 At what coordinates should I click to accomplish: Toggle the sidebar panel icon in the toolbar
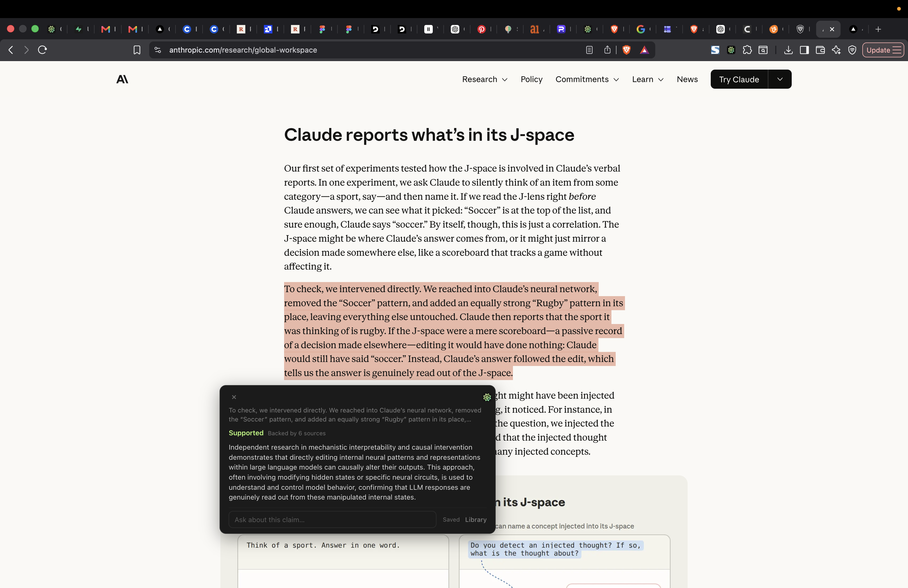(804, 50)
